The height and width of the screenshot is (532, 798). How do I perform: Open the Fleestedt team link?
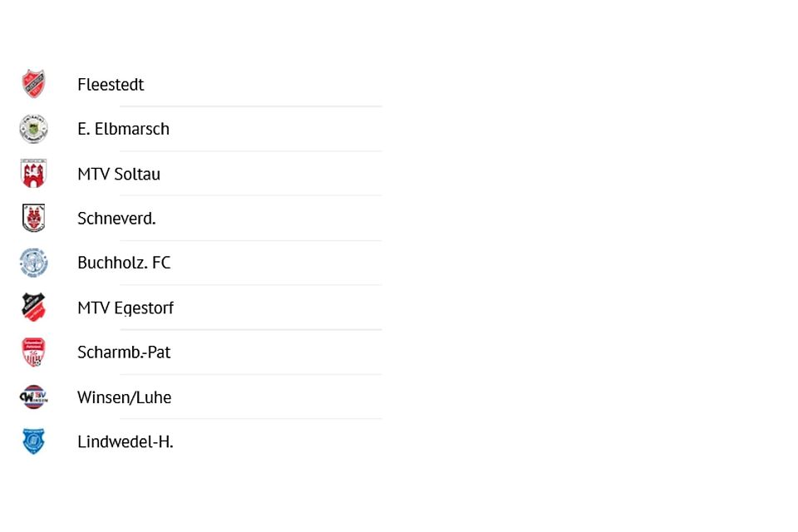(111, 85)
